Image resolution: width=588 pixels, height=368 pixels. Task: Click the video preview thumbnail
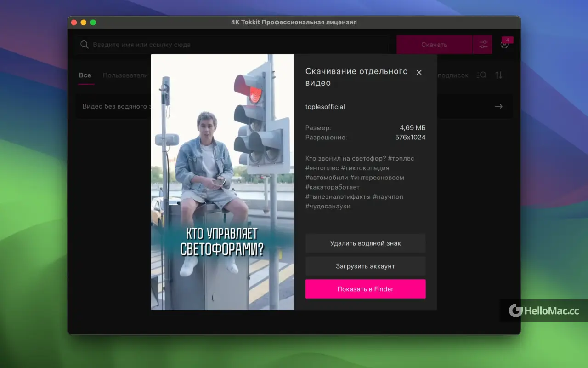pyautogui.click(x=222, y=182)
